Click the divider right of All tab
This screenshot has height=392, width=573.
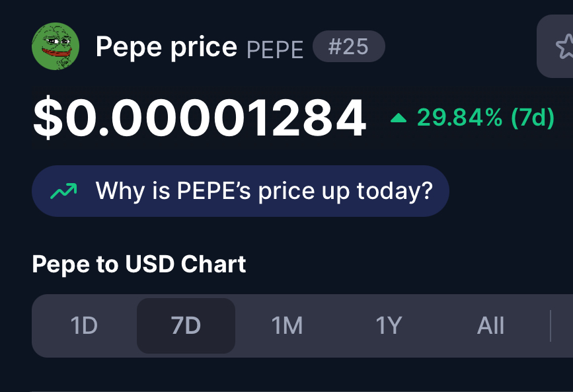tap(551, 325)
